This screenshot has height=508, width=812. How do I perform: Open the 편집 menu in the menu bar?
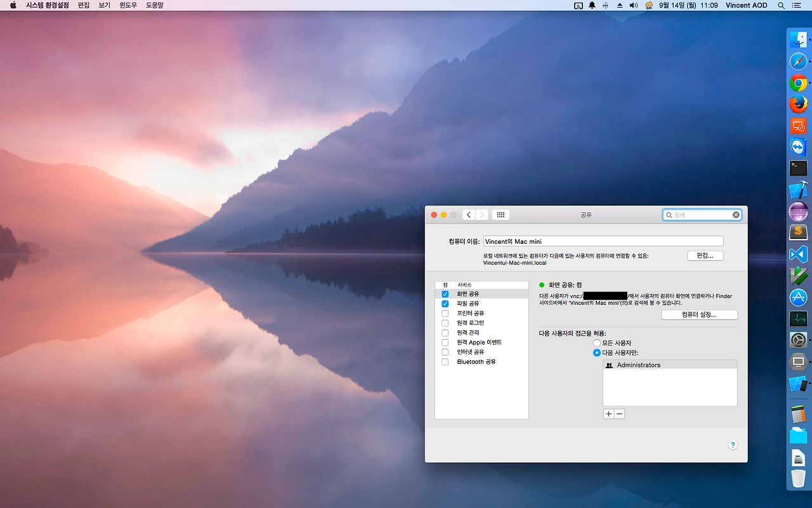[84, 5]
